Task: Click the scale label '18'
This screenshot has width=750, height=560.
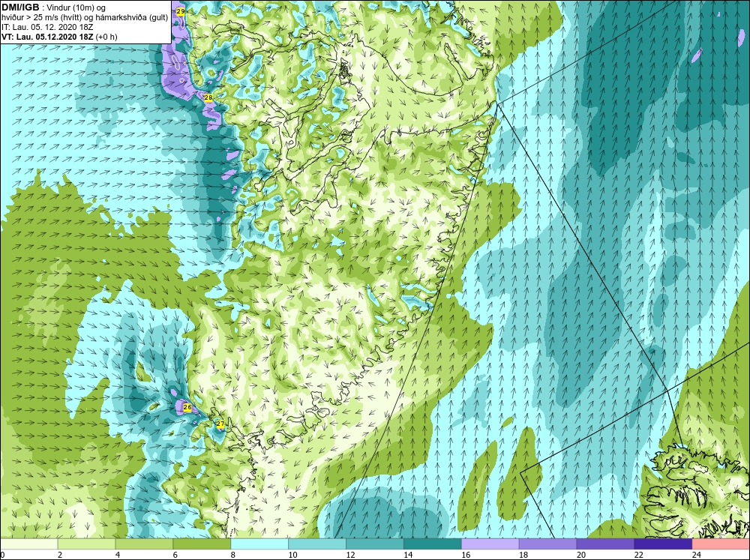Action: 523,555
